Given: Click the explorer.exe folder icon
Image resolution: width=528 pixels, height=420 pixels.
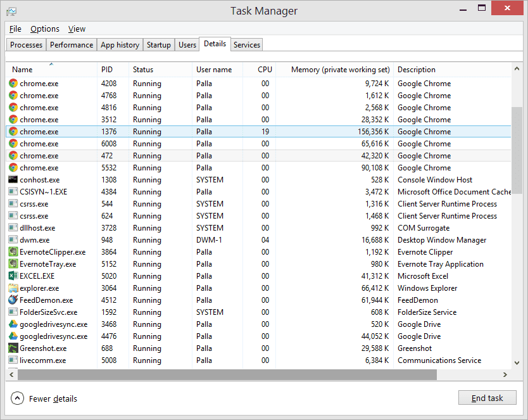Looking at the screenshot, I should pyautogui.click(x=13, y=288).
